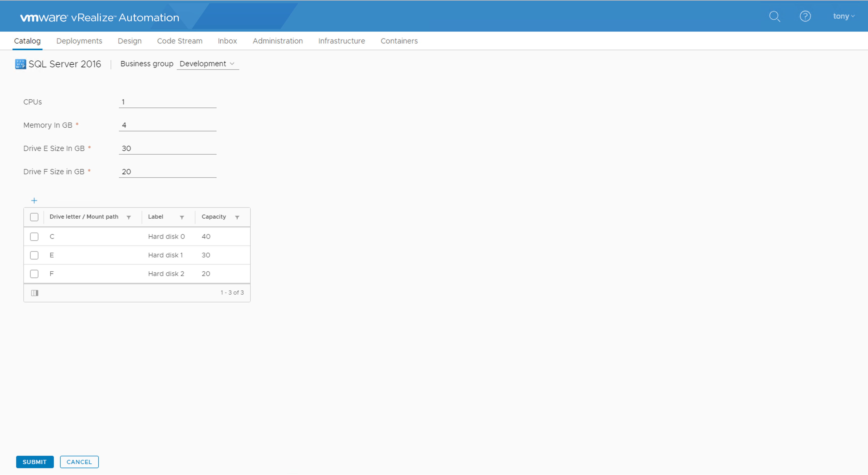Screen dimensions: 868x475
Task: Select the drive F row checkbox
Action: point(34,274)
